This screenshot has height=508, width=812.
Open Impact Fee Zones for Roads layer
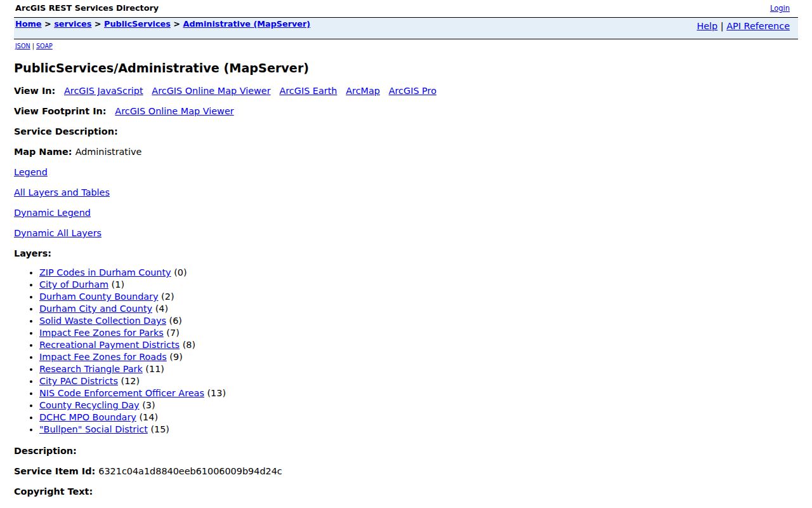coord(103,357)
